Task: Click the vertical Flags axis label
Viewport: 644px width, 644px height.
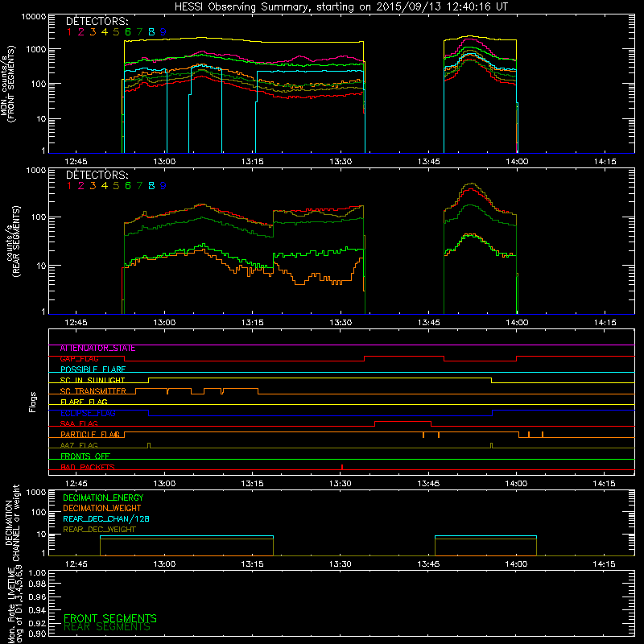Action: [x=33, y=402]
